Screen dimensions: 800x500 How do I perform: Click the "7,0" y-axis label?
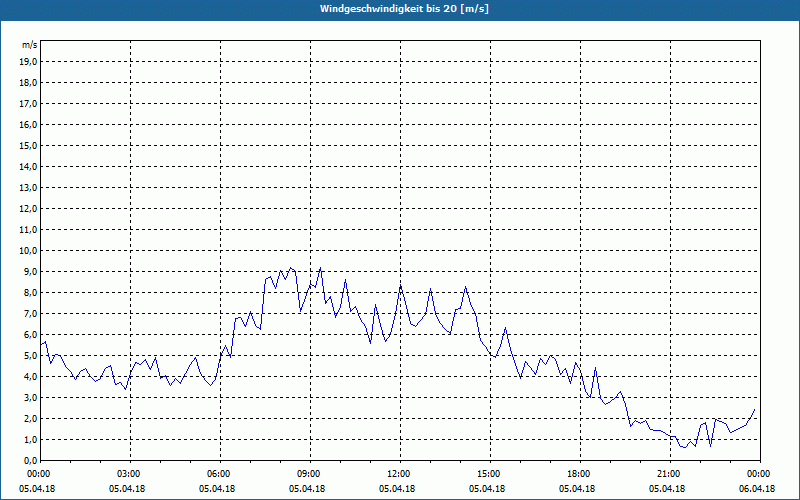[x=31, y=313]
